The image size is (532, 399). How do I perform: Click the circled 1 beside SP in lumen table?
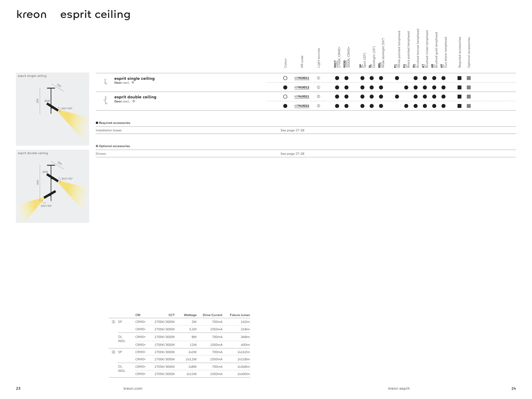(x=113, y=322)
